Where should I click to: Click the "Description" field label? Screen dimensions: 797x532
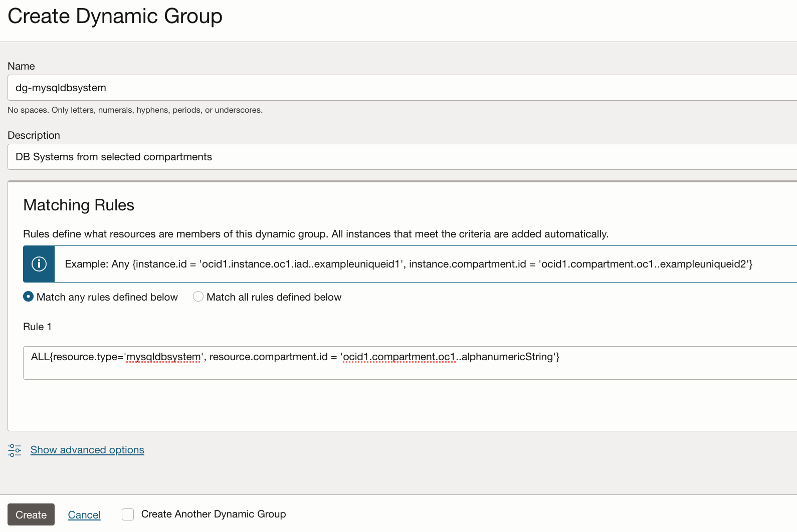click(x=34, y=135)
